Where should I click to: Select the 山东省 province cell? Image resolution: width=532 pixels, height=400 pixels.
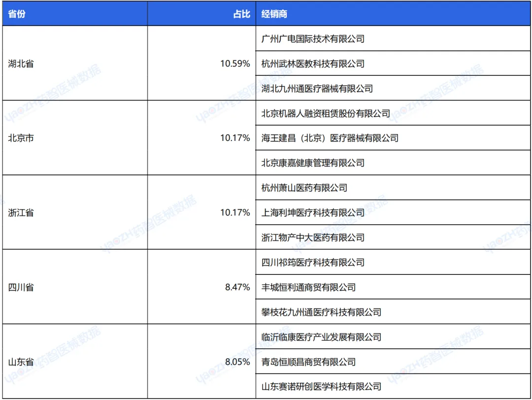(75, 361)
